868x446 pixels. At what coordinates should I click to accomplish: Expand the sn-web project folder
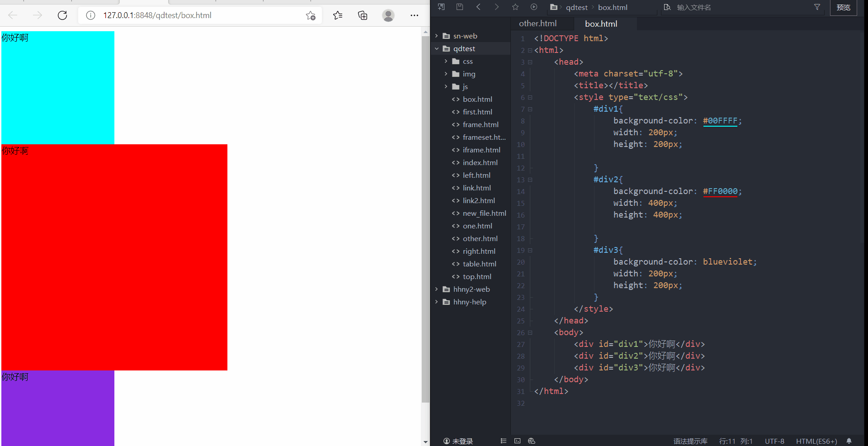[436, 36]
